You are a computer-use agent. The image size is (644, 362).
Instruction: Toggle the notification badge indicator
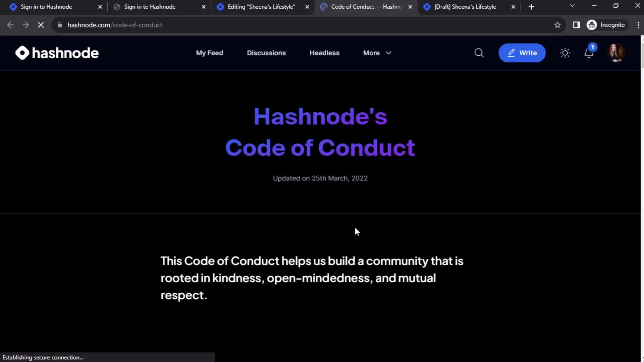tap(593, 47)
